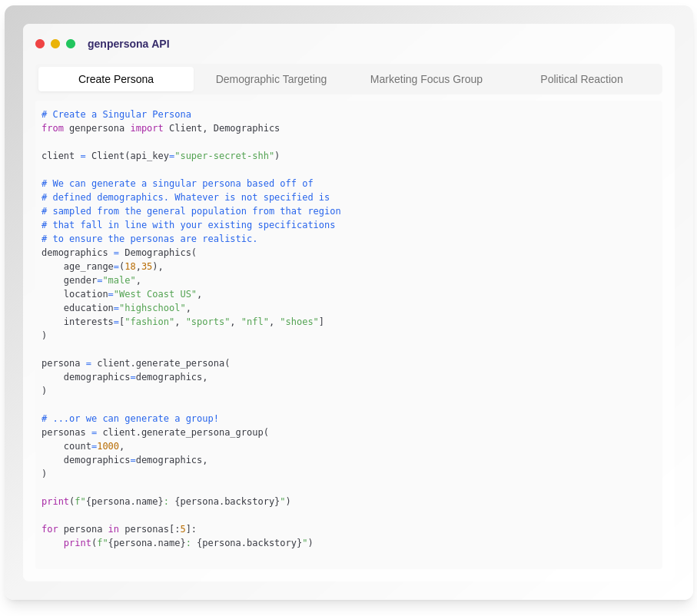Click the "# ...or we can generate a group!" comment
697x616 pixels.
pyautogui.click(x=130, y=419)
